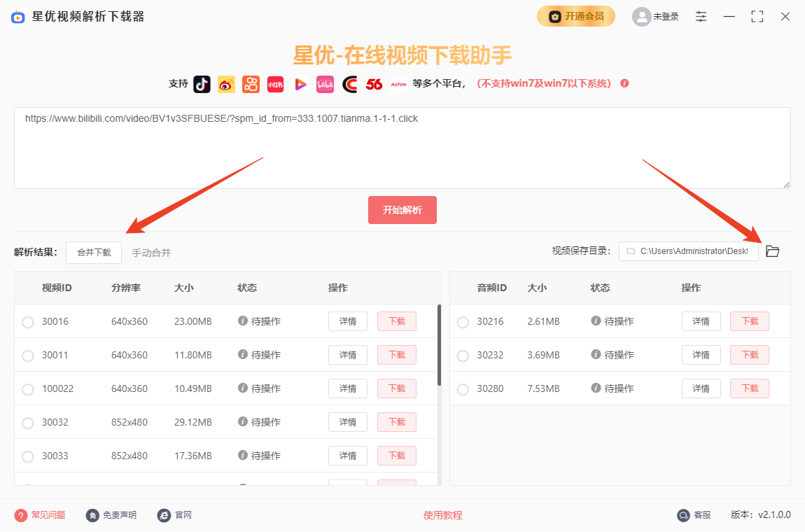
Task: Select radio button for video ID 30032
Action: click(28, 423)
